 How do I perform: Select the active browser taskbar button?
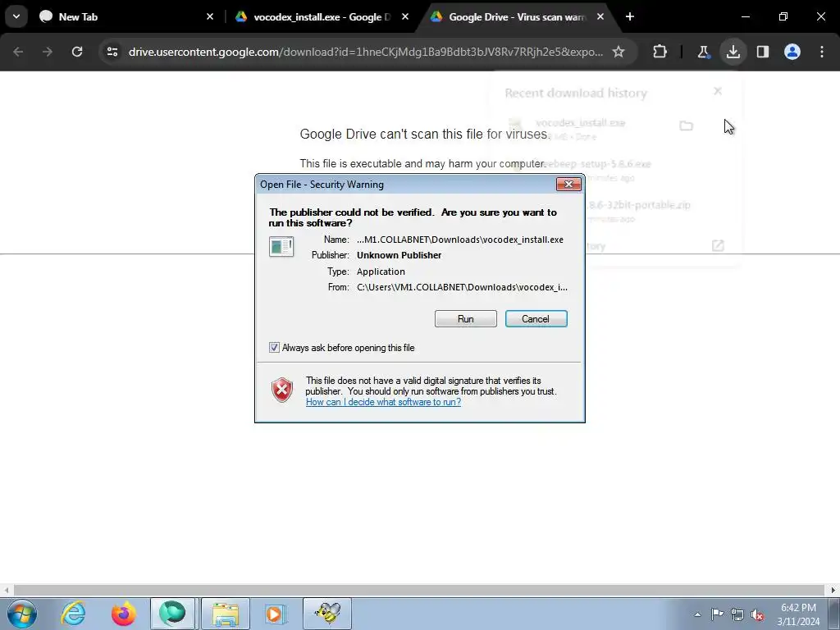[172, 614]
